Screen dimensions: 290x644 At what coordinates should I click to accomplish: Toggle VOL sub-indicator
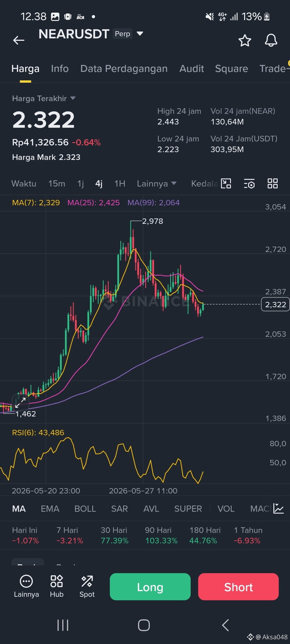[226, 509]
